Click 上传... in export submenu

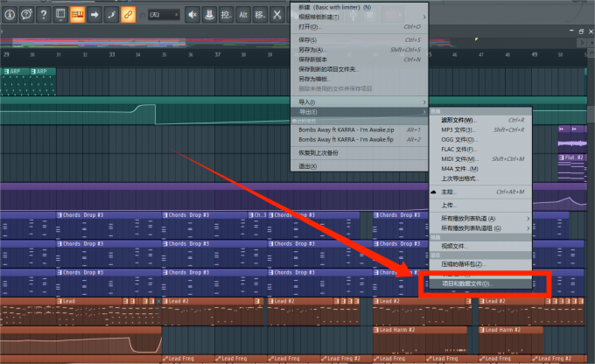coord(480,206)
